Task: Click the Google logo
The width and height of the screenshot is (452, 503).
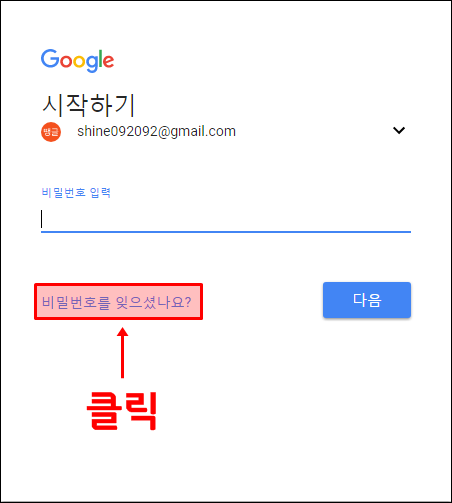Action: [x=77, y=60]
